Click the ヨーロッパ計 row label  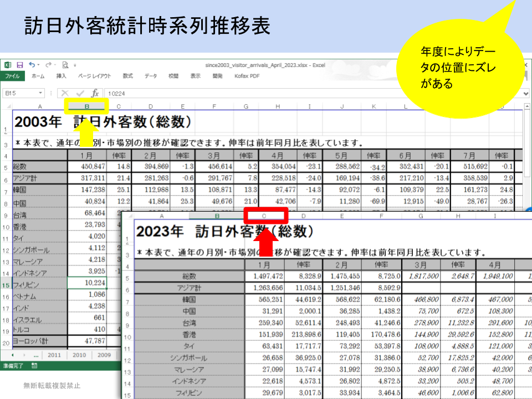point(40,341)
